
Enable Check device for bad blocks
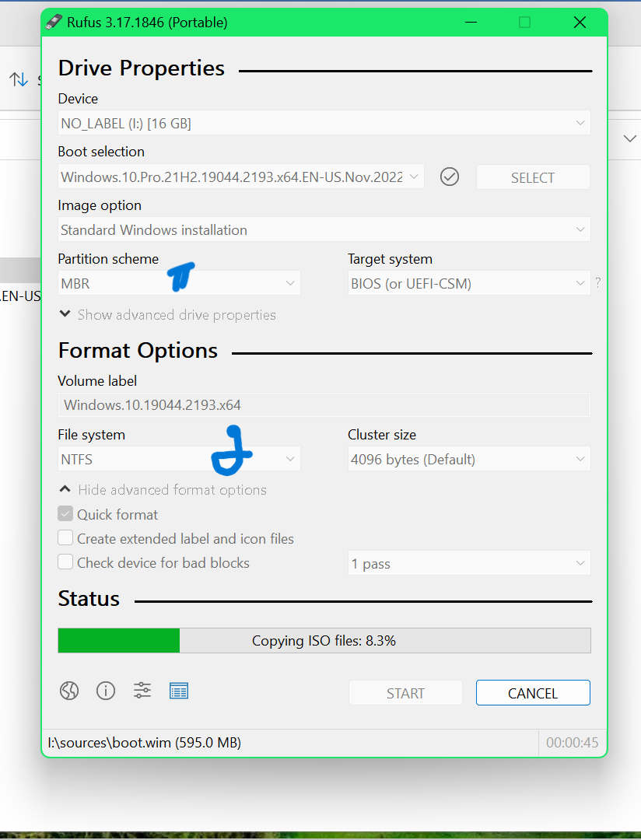pos(65,562)
